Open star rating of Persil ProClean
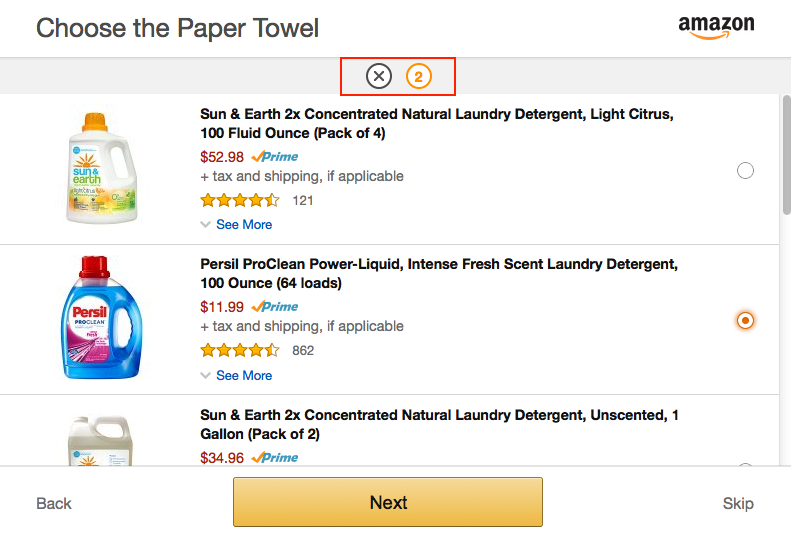This screenshot has width=791, height=534. pyautogui.click(x=240, y=350)
